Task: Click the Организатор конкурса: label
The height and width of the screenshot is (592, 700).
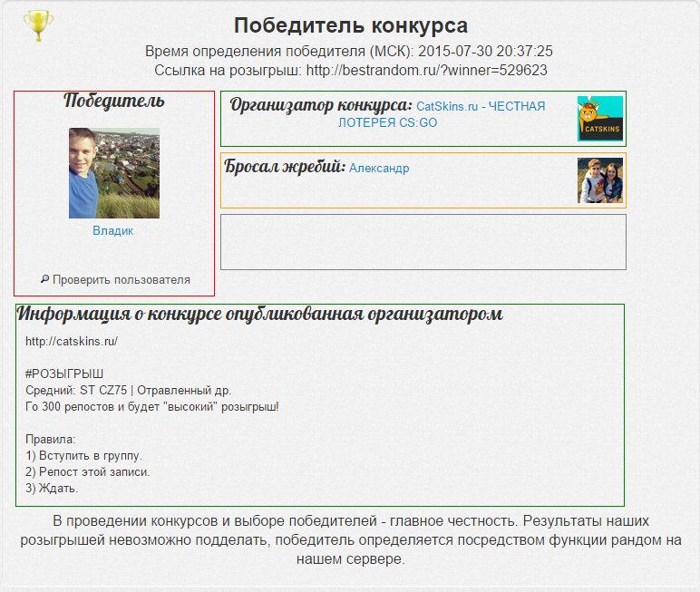Action: (321, 106)
